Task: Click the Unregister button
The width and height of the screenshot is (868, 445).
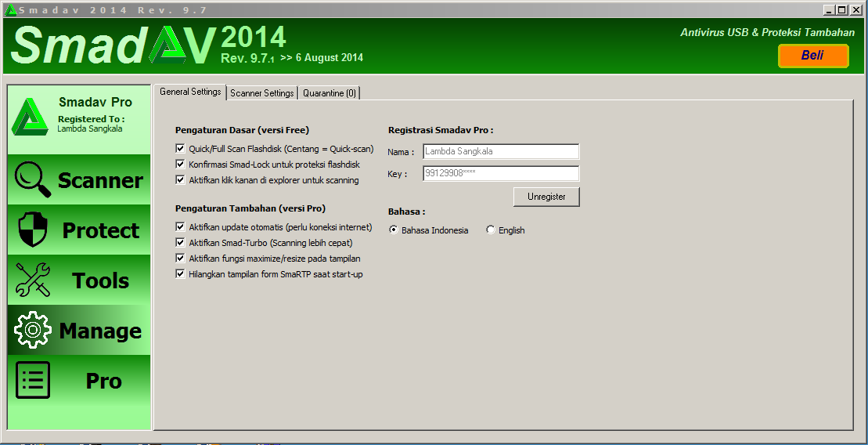Action: click(546, 197)
